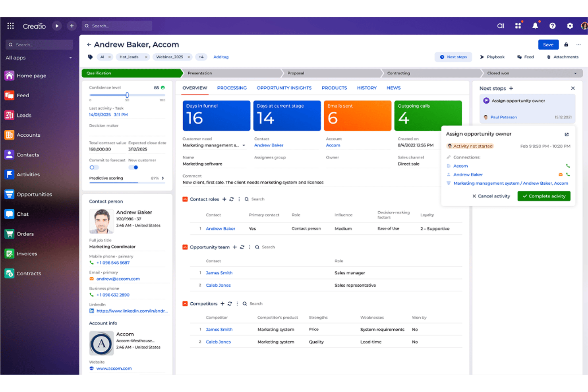Open James Smith in Opportunity team
The image size is (588, 392).
click(x=219, y=273)
